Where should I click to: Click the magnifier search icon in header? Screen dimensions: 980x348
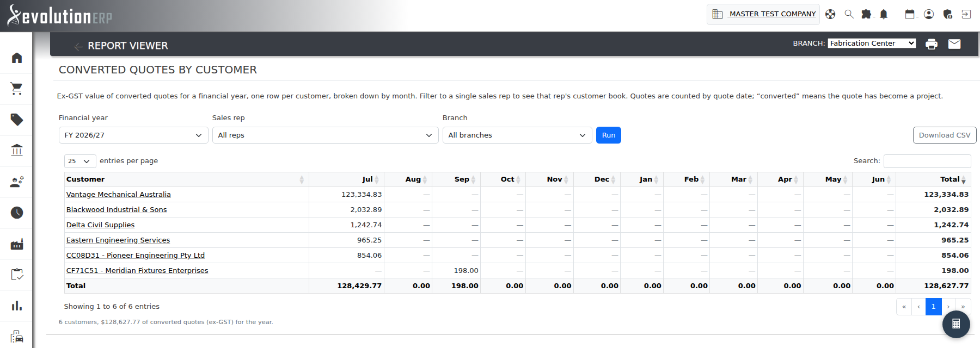[849, 14]
